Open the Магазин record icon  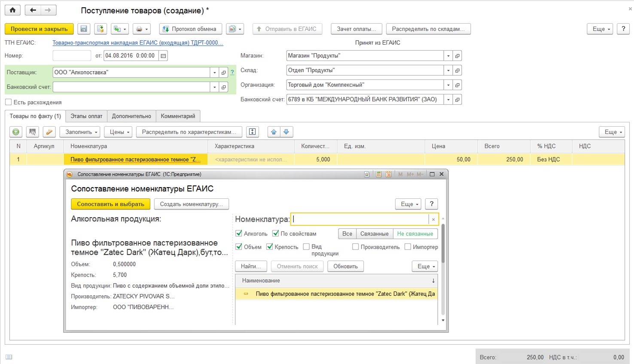click(x=457, y=56)
